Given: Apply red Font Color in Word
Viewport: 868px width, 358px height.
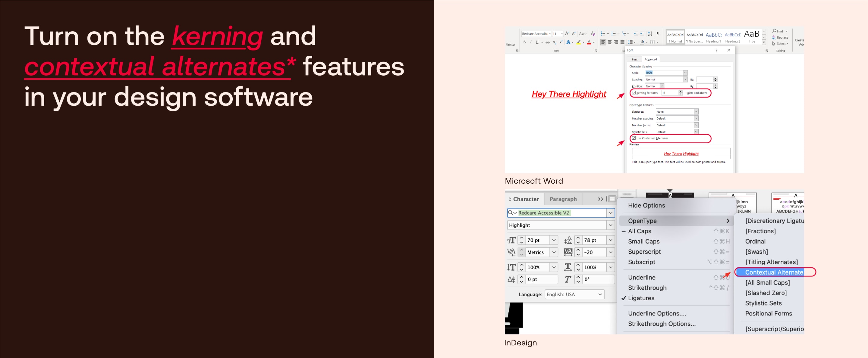Looking at the screenshot, I should click(x=589, y=42).
